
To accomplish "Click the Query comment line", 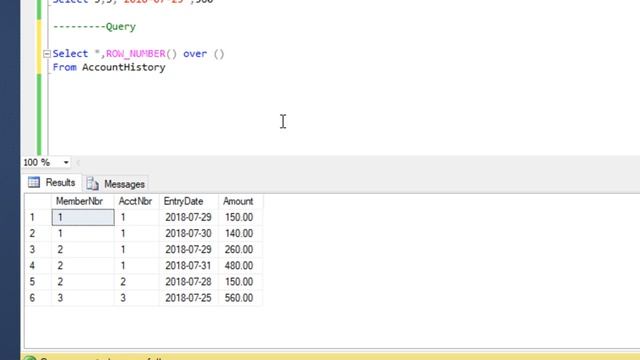I will click(x=94, y=27).
